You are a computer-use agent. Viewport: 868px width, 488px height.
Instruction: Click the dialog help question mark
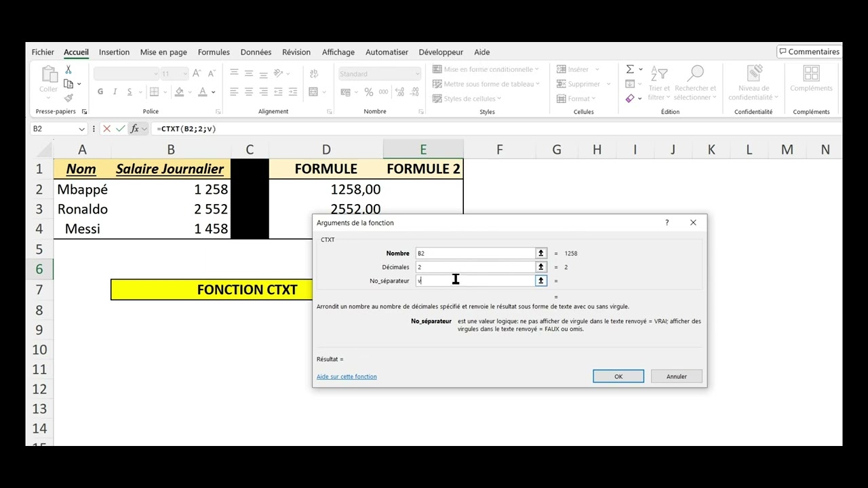coord(667,222)
